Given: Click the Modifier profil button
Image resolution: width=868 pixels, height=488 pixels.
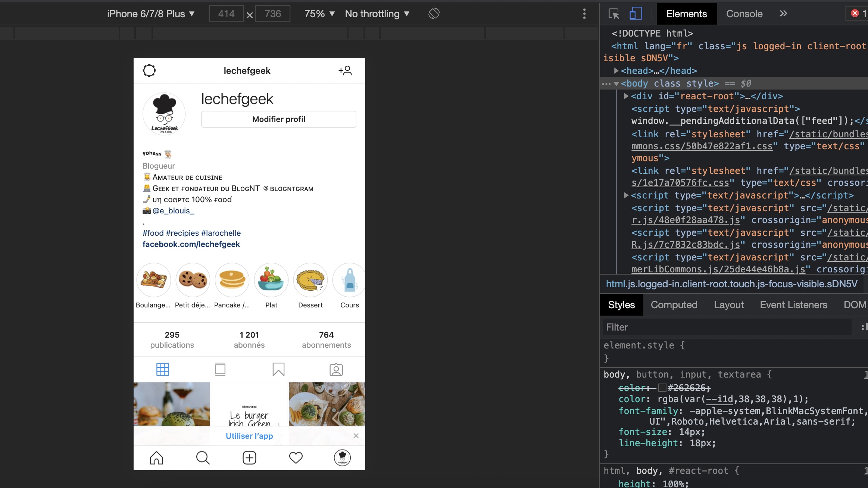Looking at the screenshot, I should click(x=279, y=119).
